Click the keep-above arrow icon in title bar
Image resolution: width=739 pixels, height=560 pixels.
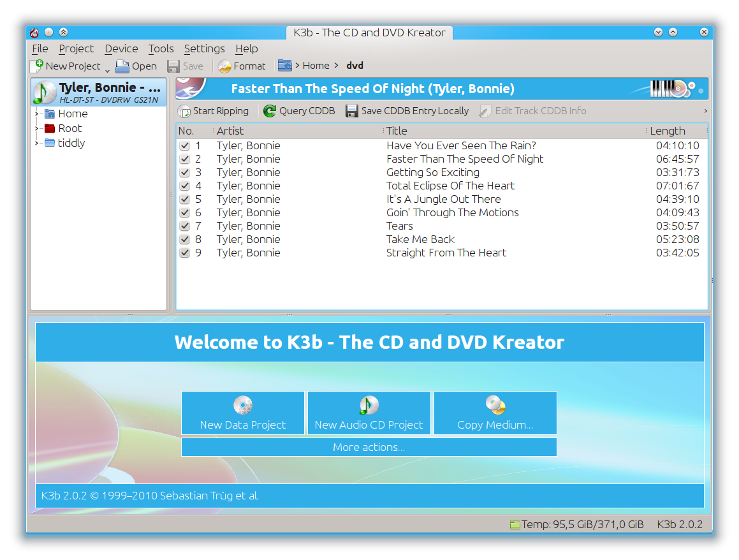63,32
